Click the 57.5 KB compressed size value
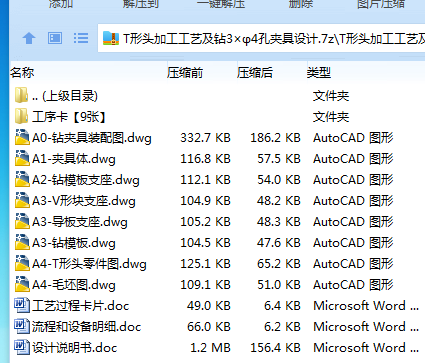This screenshot has width=425, height=363. click(279, 159)
